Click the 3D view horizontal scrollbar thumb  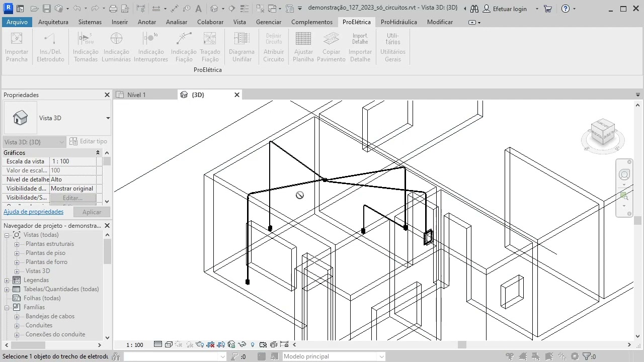462,345
